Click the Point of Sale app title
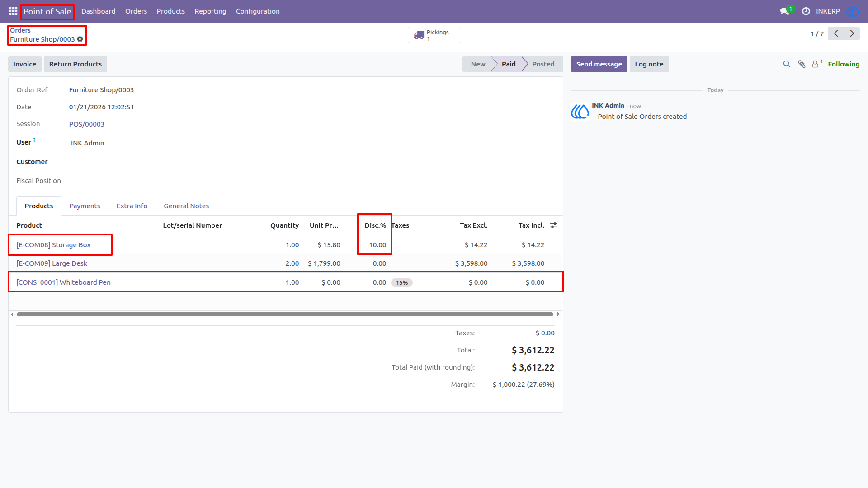868x488 pixels. 47,11
